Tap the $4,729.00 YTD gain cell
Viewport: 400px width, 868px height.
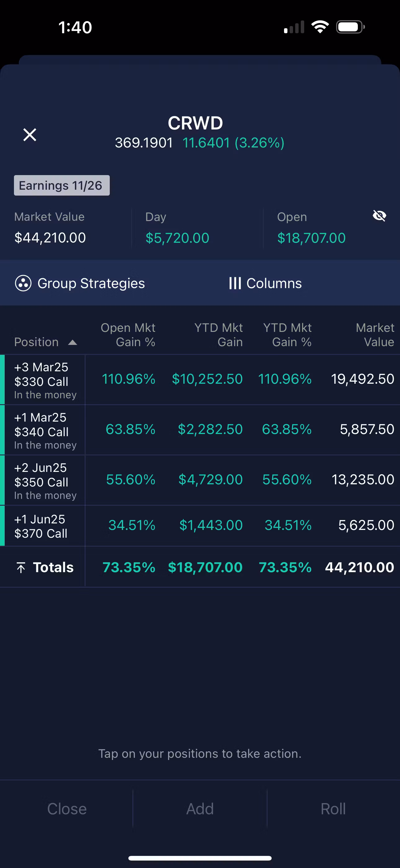(211, 480)
